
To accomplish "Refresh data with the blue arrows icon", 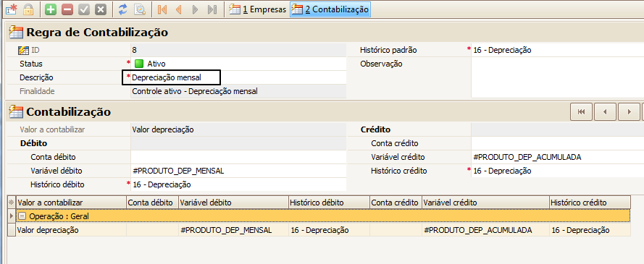I will tap(123, 9).
